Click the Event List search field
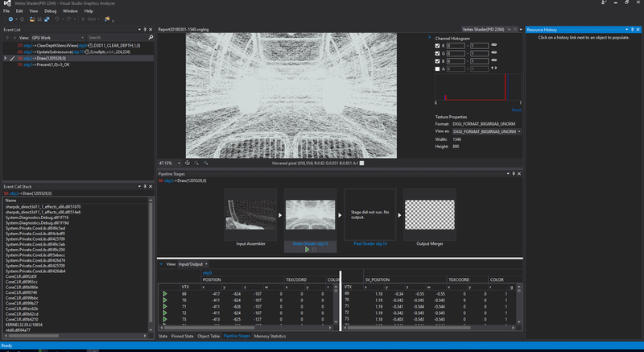Image resolution: width=644 pixels, height=352 pixels. [x=118, y=37]
